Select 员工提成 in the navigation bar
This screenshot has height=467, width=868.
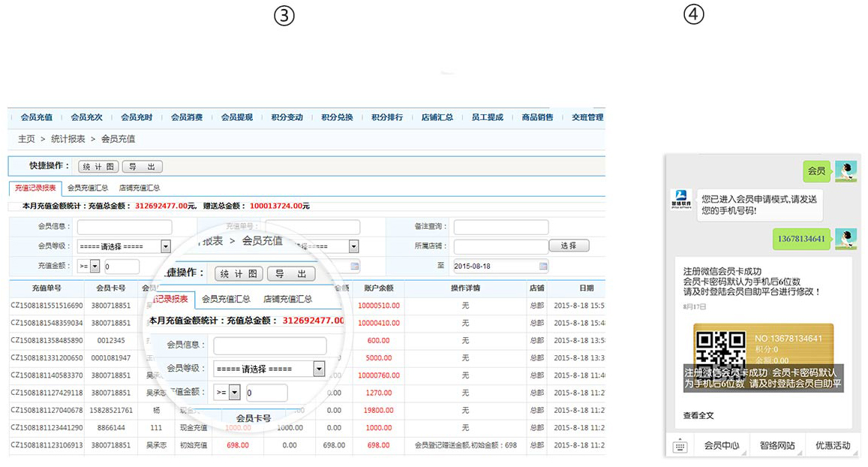click(x=487, y=117)
